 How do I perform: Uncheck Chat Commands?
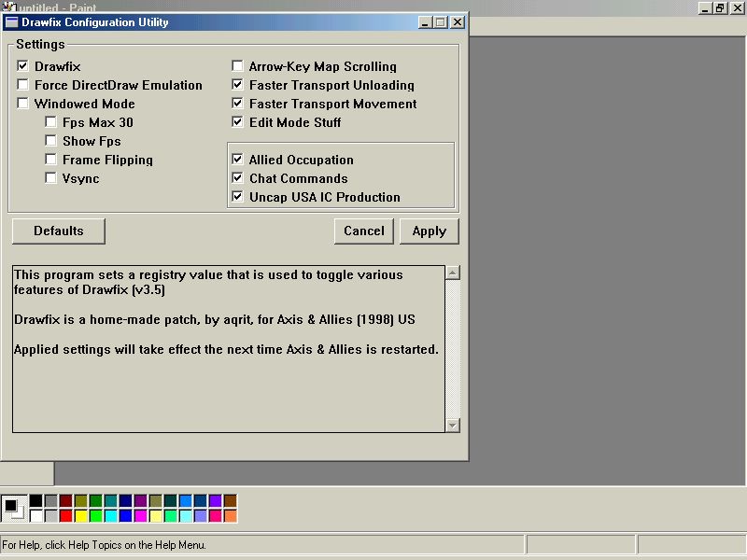[237, 178]
